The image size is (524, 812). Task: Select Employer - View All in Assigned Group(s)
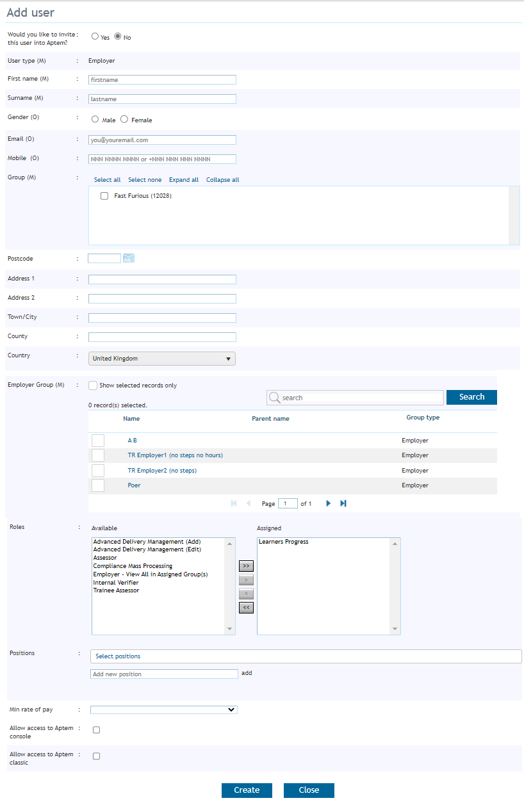151,574
